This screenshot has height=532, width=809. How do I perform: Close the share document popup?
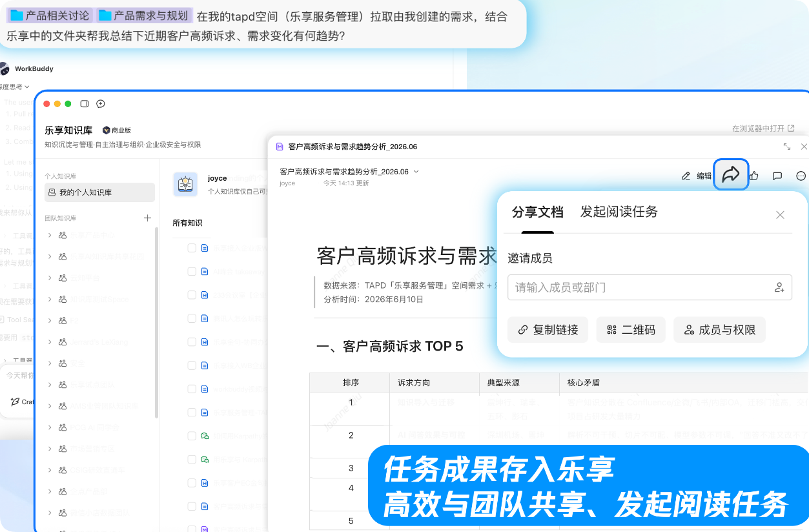click(x=780, y=215)
